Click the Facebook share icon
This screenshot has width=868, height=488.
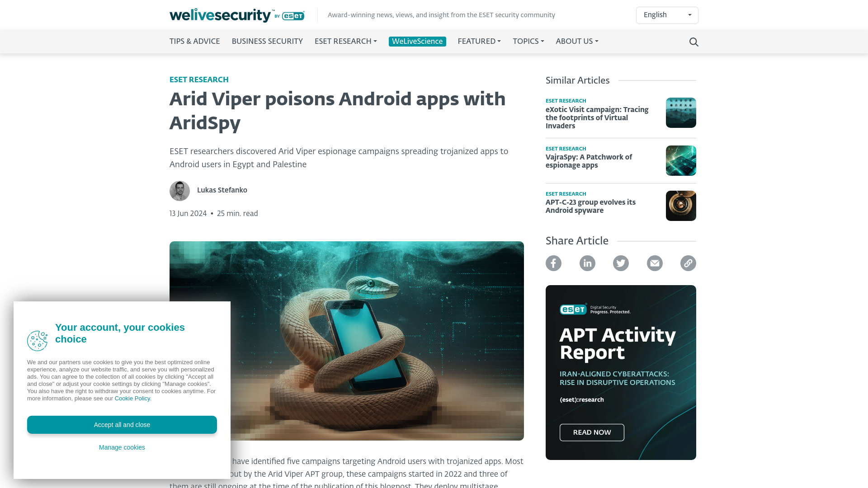pos(553,263)
